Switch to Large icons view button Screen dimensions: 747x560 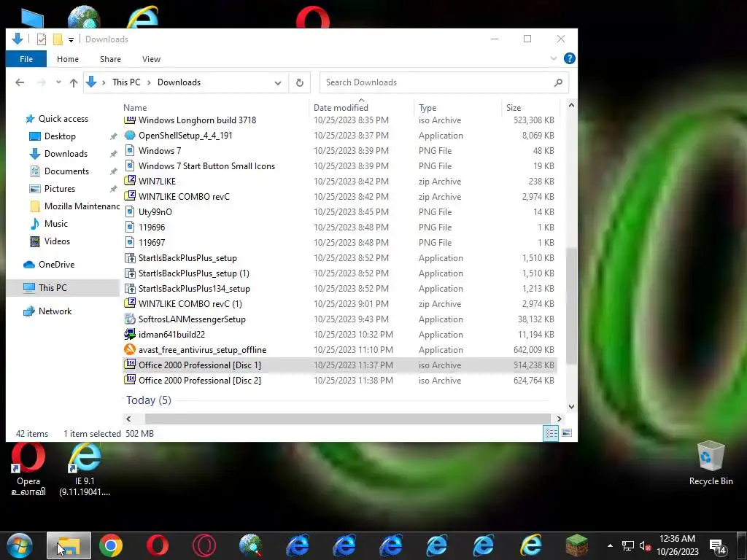tap(567, 433)
